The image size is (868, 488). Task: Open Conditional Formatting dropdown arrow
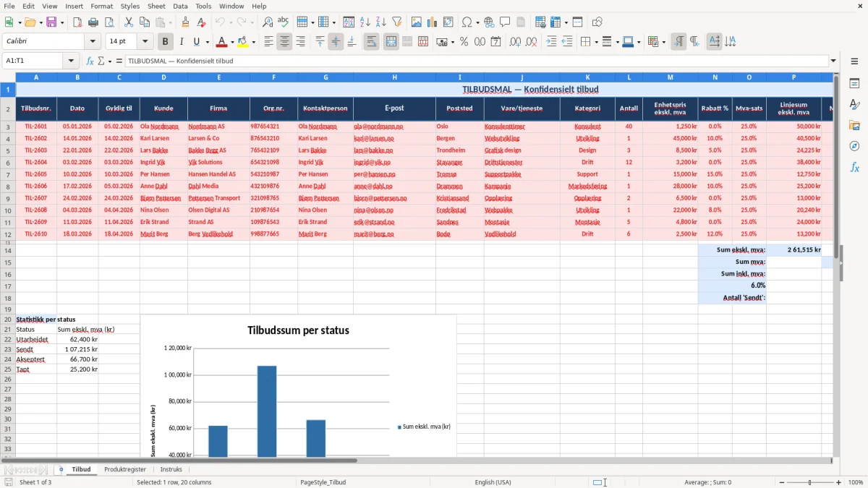point(663,42)
